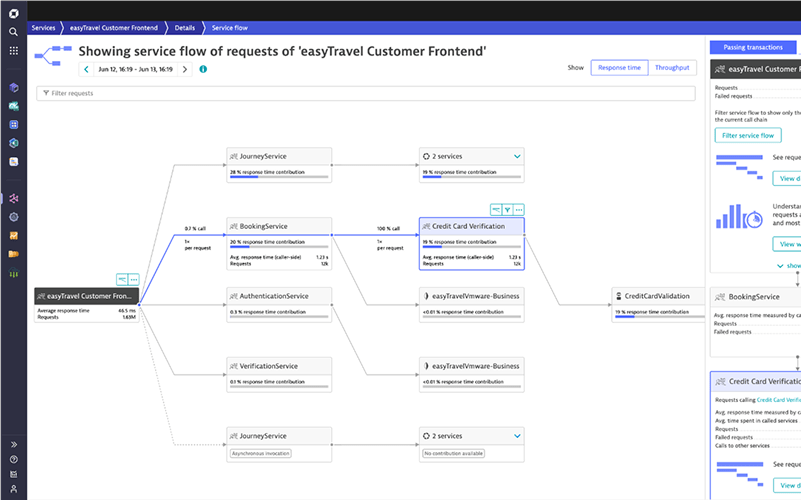
Task: Open the search icon in sidebar
Action: [13, 31]
